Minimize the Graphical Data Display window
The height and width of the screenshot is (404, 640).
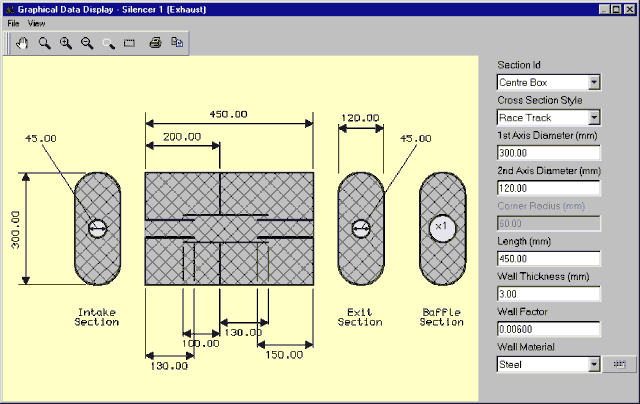pyautogui.click(x=605, y=9)
